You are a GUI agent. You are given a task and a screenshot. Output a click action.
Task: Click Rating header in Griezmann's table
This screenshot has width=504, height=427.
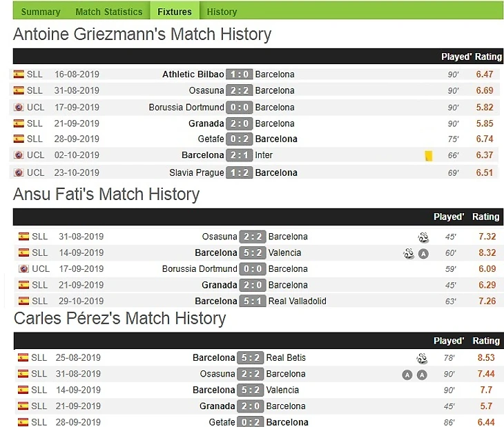click(488, 57)
